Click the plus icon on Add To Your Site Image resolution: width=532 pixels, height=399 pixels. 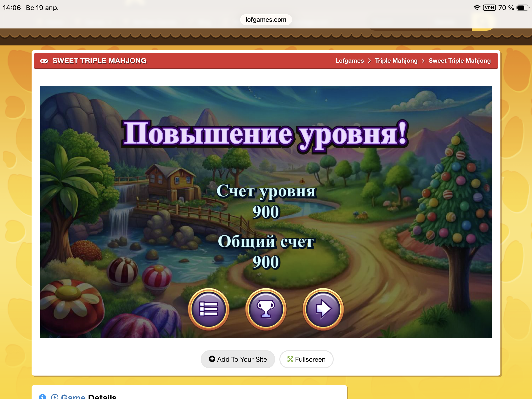(212, 359)
